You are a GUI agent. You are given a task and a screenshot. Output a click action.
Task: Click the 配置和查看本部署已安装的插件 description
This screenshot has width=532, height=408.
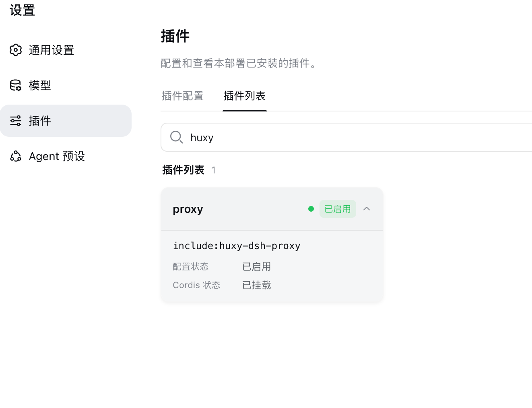point(240,63)
